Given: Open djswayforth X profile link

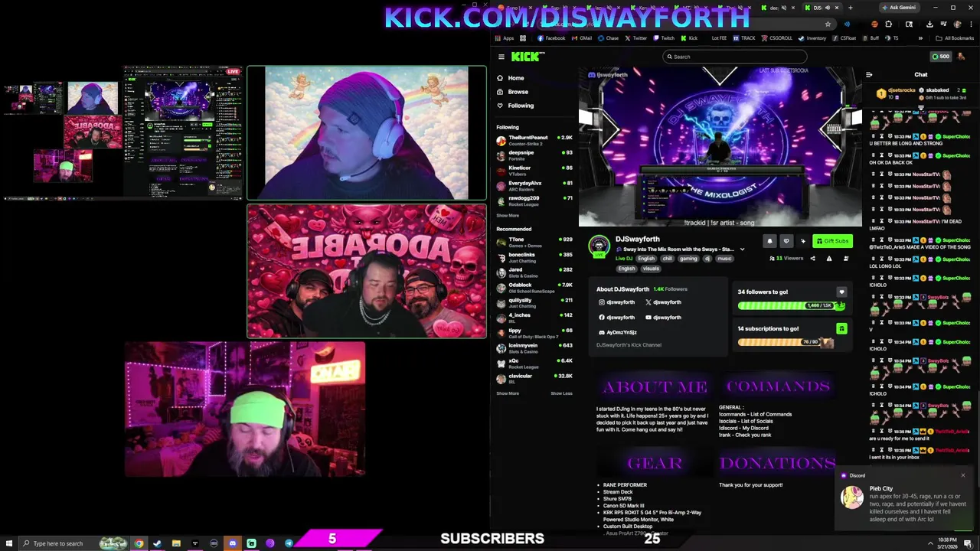Looking at the screenshot, I should click(x=663, y=302).
